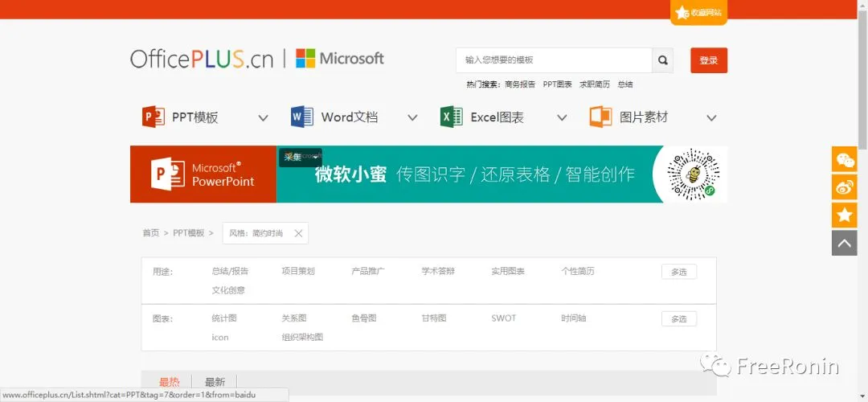Search hot keyword 总结
The image size is (868, 402).
625,84
